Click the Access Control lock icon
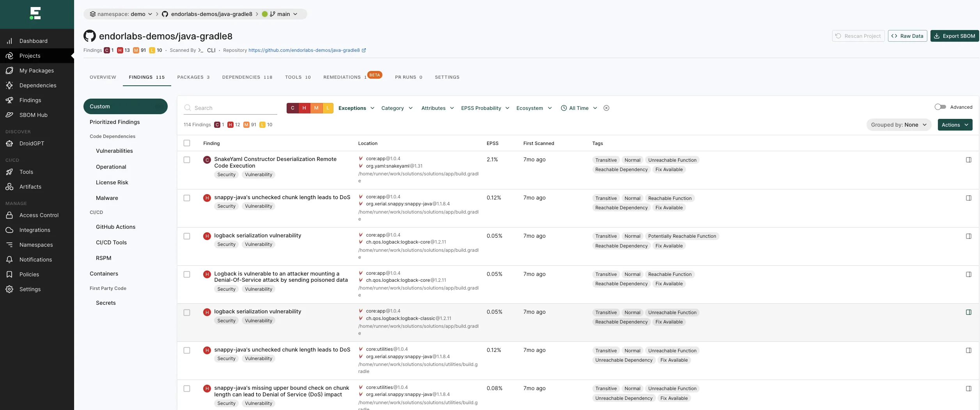This screenshot has height=410, width=980. point(9,215)
